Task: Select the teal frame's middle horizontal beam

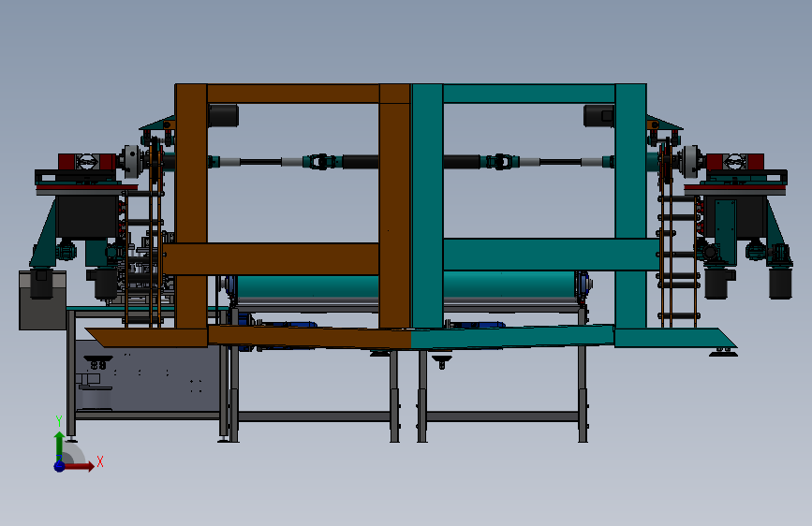Action: tap(551, 255)
